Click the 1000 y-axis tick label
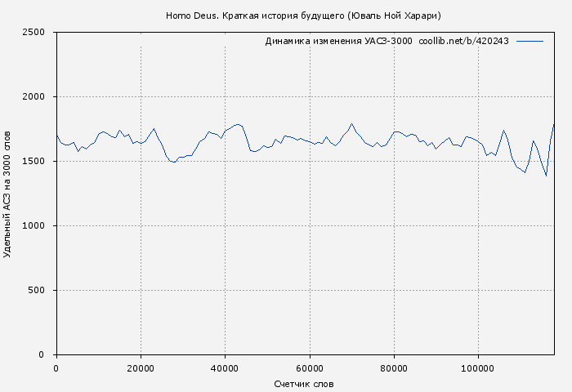The image size is (572, 392). 38,226
